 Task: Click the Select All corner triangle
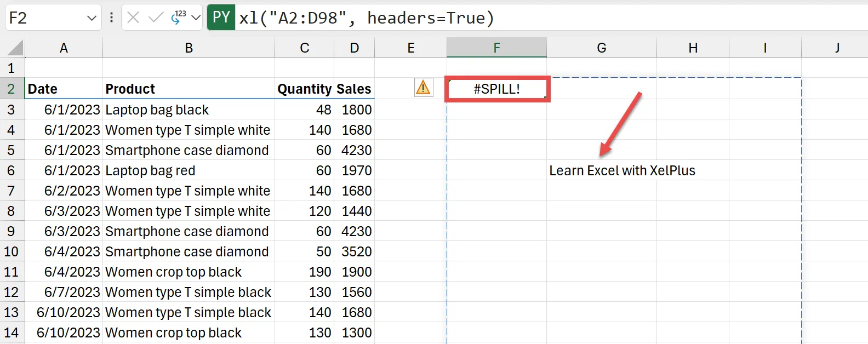click(15, 48)
